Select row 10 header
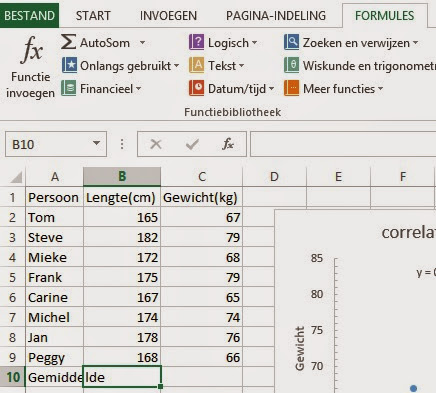The width and height of the screenshot is (436, 393). tap(12, 377)
